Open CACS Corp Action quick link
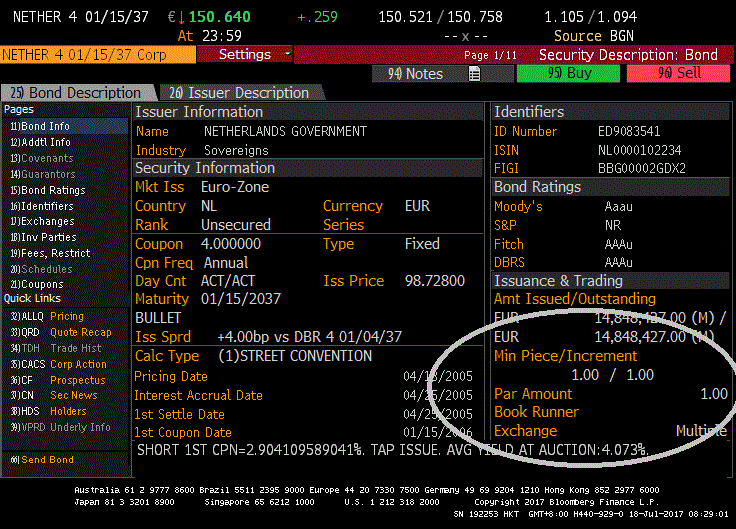 [x=59, y=364]
